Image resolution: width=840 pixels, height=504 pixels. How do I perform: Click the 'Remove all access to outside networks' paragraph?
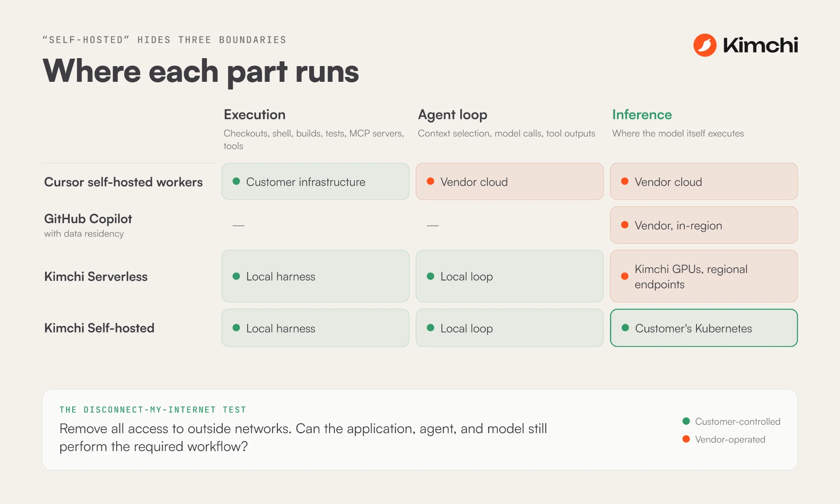click(x=303, y=437)
